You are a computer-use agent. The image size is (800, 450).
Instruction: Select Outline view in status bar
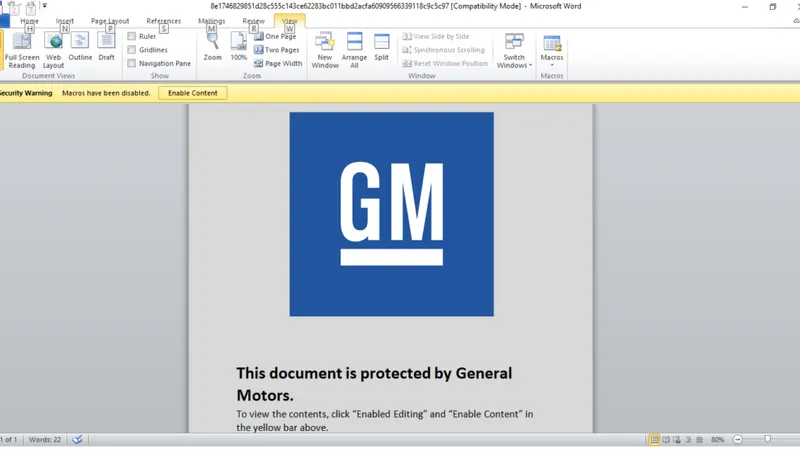(688, 439)
